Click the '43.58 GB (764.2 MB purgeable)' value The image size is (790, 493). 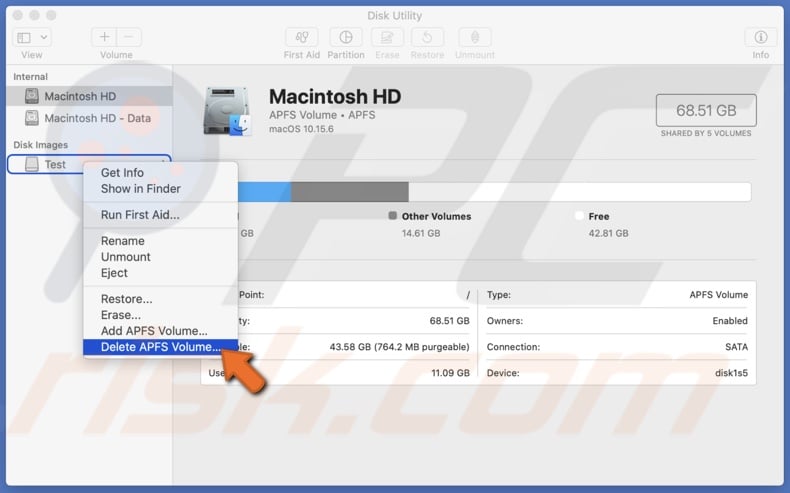(x=400, y=347)
